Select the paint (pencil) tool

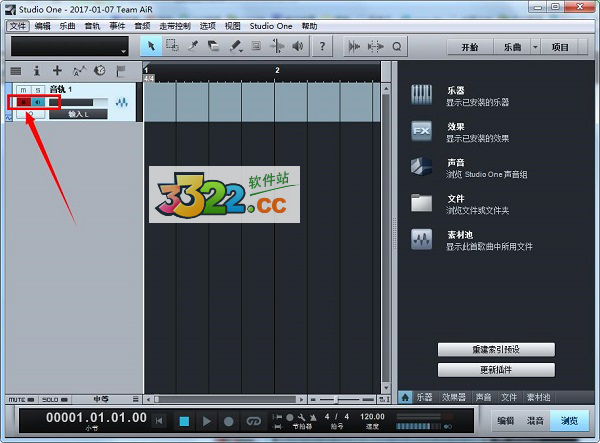(x=236, y=46)
